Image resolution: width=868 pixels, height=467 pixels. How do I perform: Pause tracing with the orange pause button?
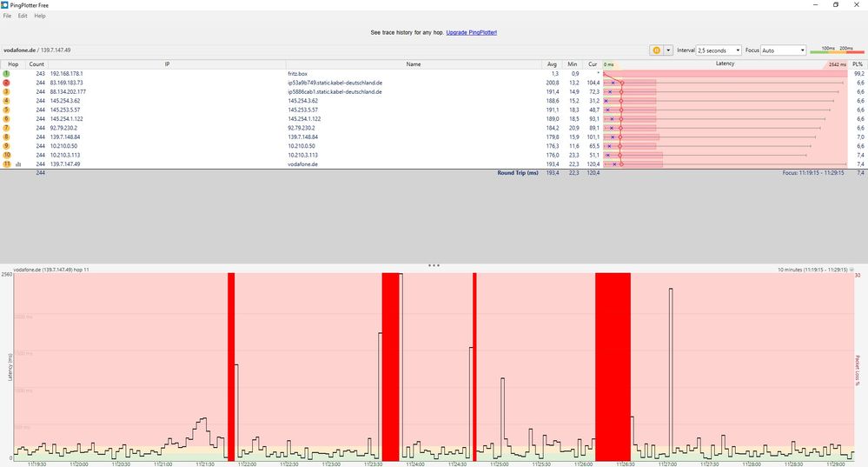click(x=657, y=50)
